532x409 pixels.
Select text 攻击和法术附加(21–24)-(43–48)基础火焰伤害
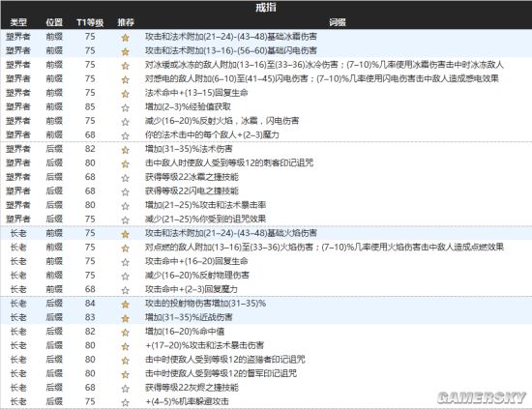(x=231, y=233)
